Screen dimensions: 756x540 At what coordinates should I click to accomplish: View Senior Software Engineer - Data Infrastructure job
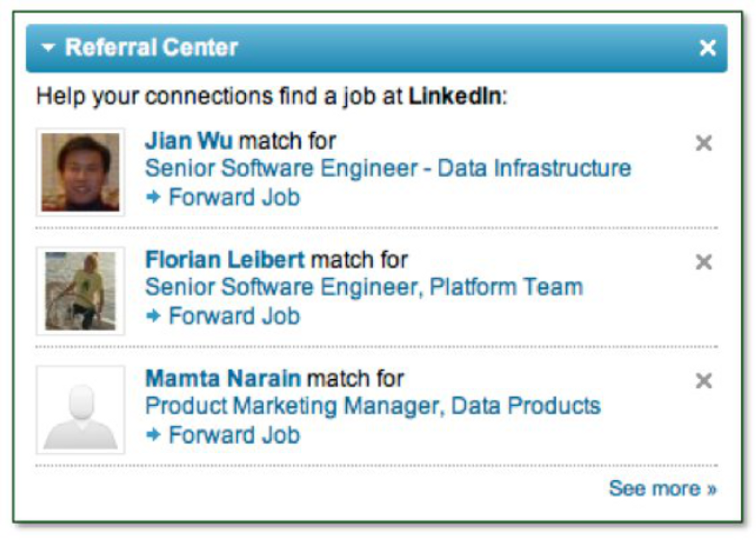pos(388,168)
